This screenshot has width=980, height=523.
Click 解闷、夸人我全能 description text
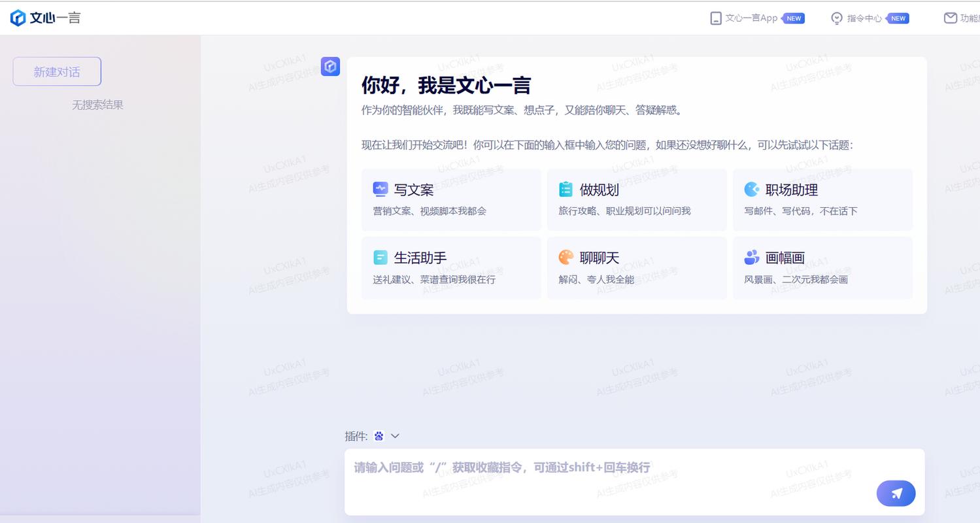[x=596, y=280]
